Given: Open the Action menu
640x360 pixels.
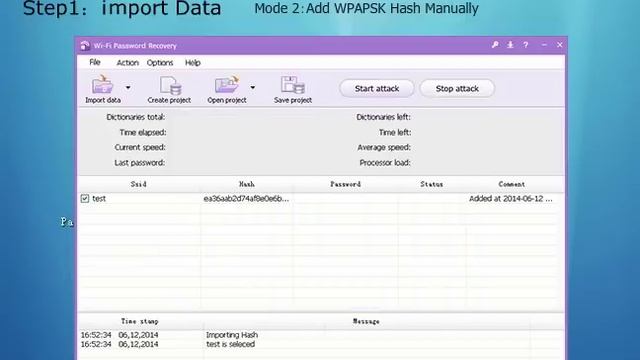Looking at the screenshot, I should coord(128,63).
